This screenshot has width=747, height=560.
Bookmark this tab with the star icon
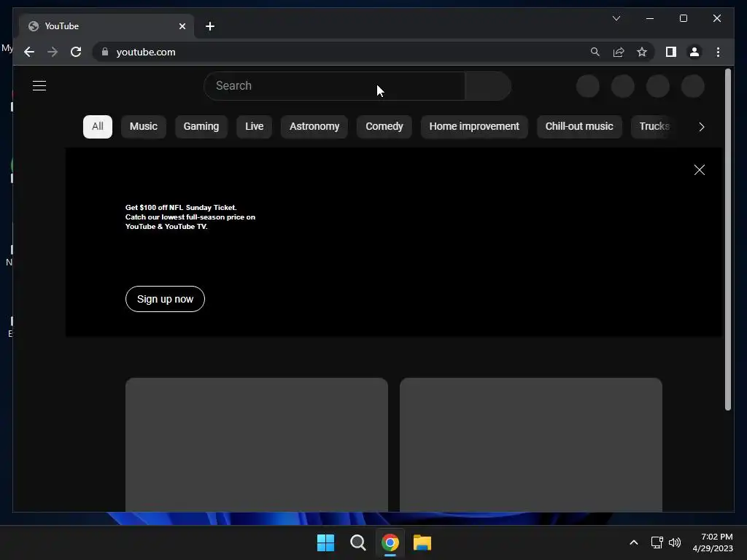click(x=642, y=52)
